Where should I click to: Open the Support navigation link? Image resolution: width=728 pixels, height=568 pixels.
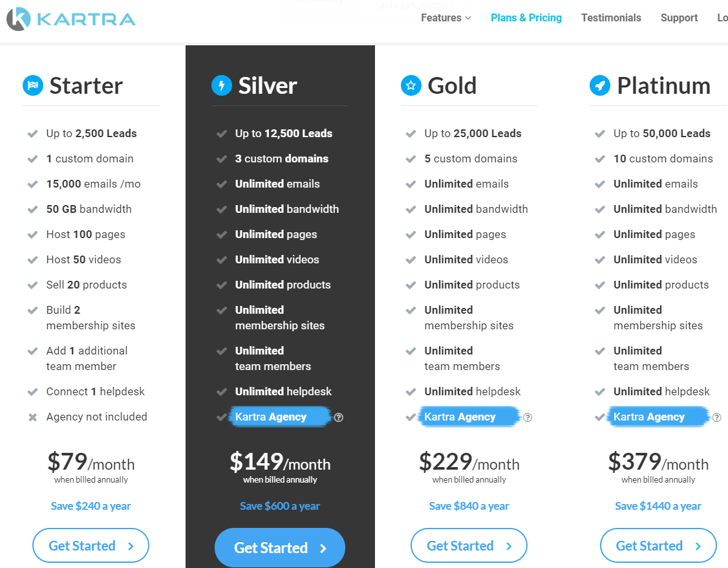[x=679, y=18]
